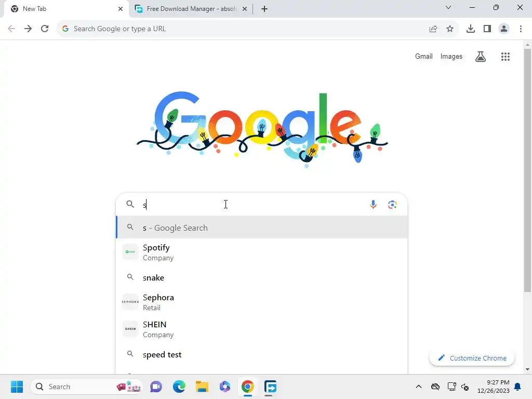Select 's - Google Search' suggestion
Viewport: 532px width, 399px height.
262,228
